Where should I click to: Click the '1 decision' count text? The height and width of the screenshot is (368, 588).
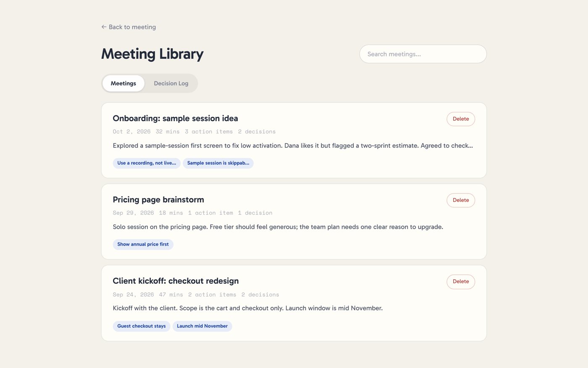(255, 213)
